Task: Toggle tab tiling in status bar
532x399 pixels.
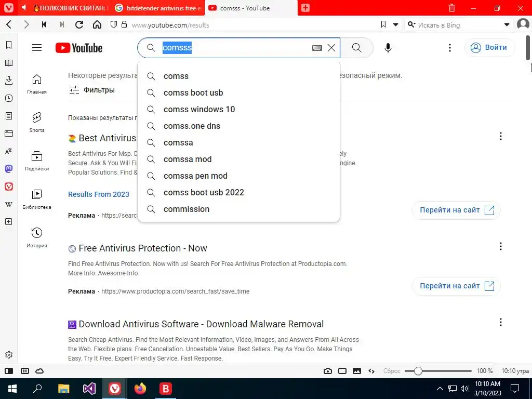Action: tap(25, 371)
